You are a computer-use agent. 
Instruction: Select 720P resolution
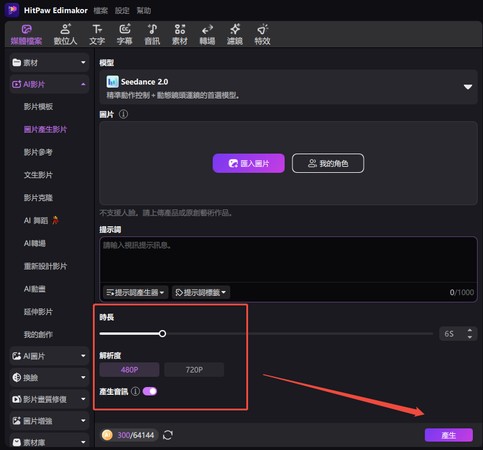194,370
